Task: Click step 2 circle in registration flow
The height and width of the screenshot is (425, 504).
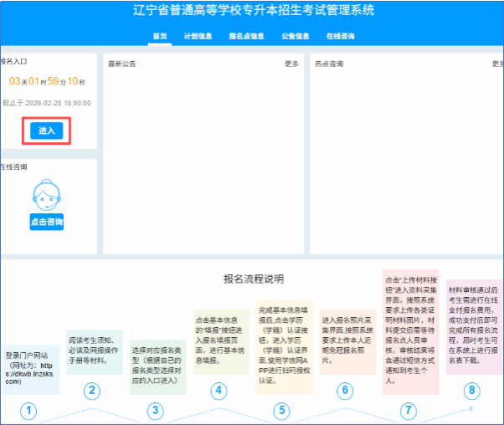Action: 93,390
